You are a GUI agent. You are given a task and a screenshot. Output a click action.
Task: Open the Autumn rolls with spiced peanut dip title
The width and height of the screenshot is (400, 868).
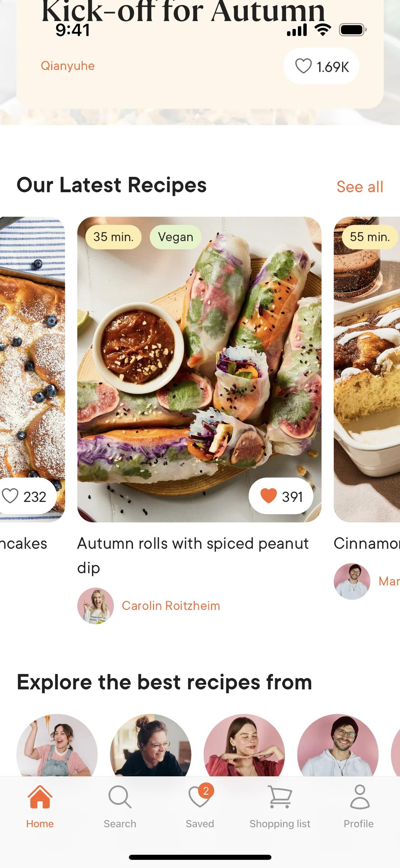193,555
